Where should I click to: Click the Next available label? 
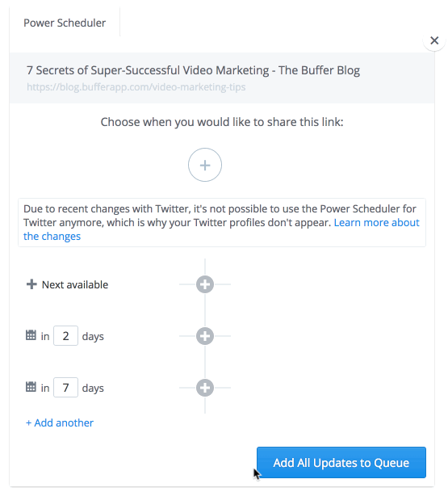pyautogui.click(x=75, y=284)
